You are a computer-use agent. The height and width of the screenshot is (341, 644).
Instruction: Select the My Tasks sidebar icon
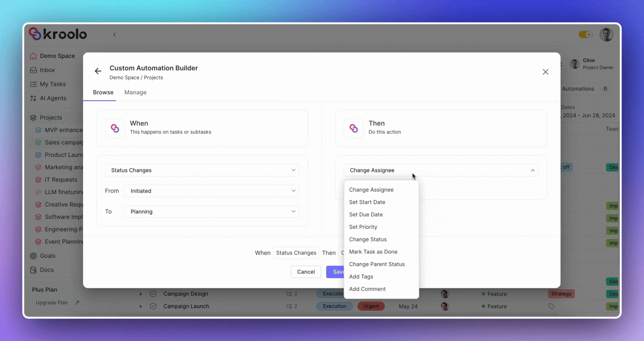(x=33, y=84)
